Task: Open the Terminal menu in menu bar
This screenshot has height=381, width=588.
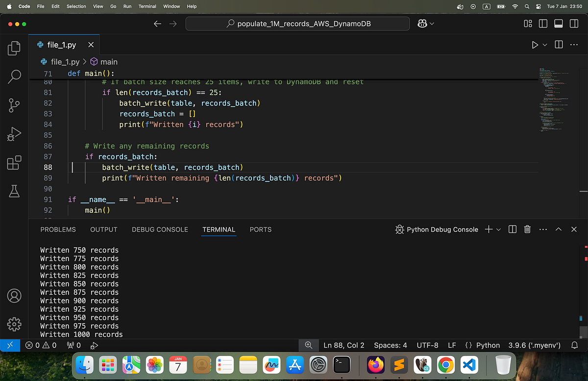Action: click(x=147, y=6)
